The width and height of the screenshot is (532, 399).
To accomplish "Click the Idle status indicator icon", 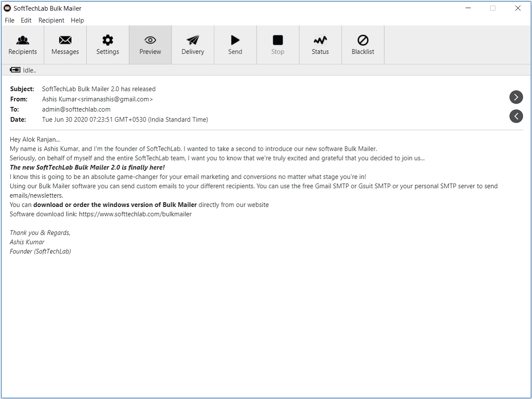I will (15, 70).
